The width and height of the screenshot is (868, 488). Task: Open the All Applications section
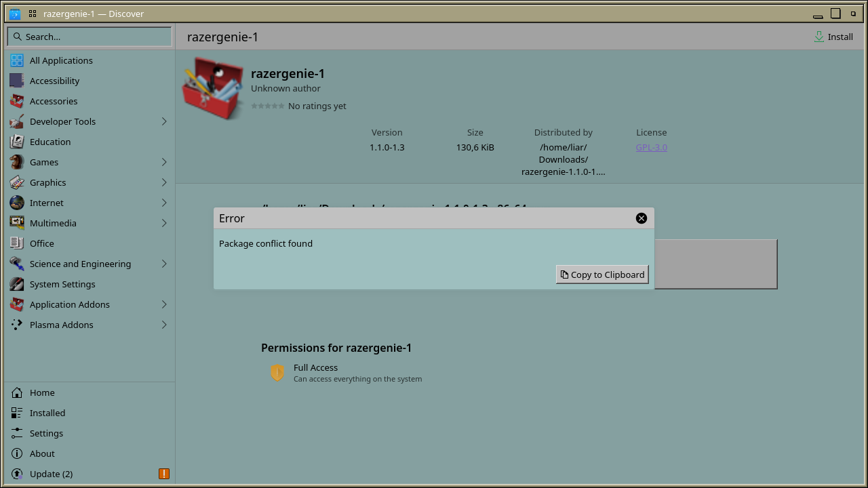pyautogui.click(x=90, y=60)
